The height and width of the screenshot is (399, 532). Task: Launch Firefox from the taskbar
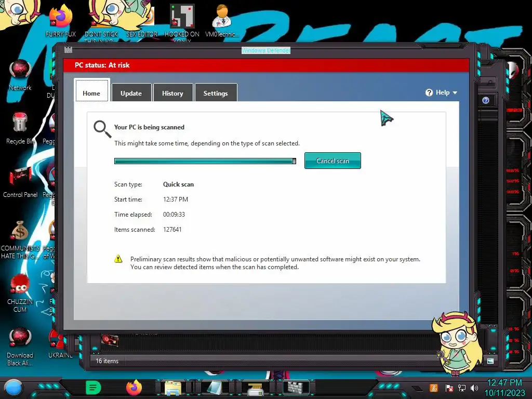pyautogui.click(x=134, y=388)
